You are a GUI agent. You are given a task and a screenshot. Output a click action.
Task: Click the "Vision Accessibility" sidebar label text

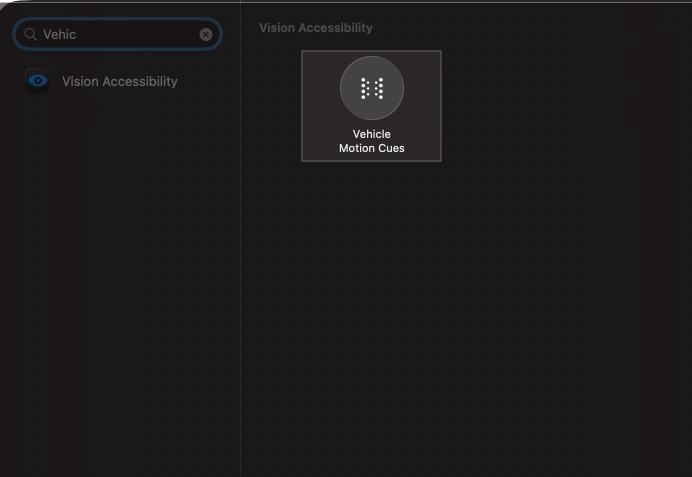tap(119, 82)
